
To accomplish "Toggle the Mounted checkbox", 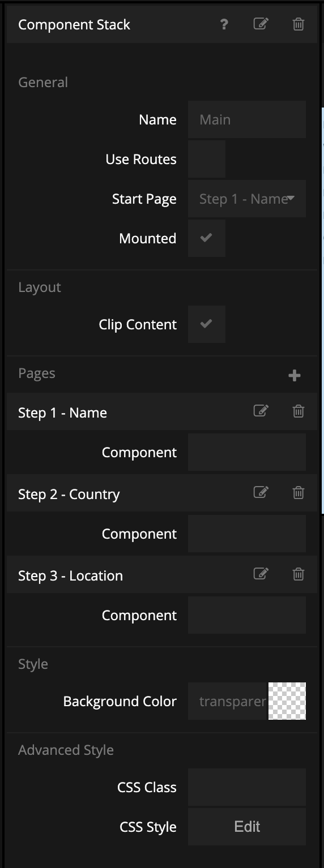I will [x=207, y=238].
